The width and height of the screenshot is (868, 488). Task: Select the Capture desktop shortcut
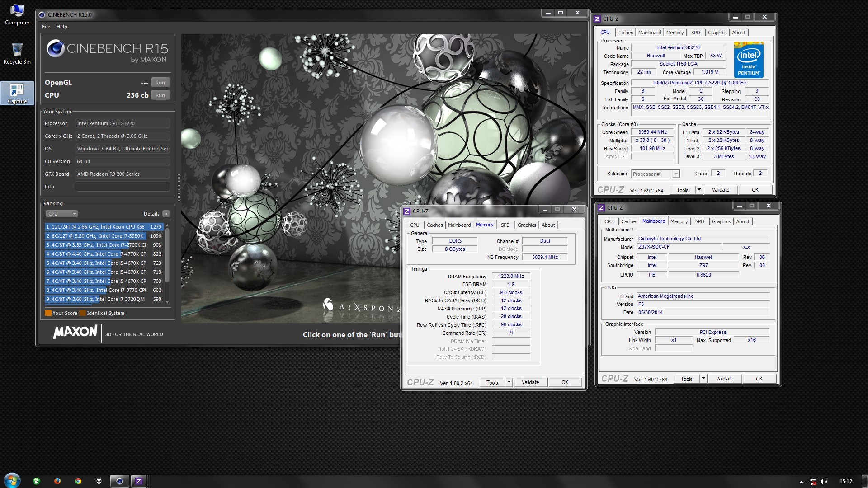coord(17,93)
